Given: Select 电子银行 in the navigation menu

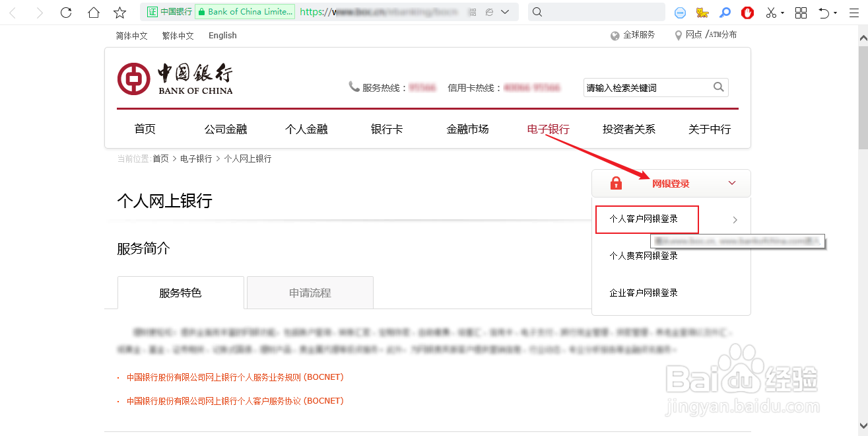Looking at the screenshot, I should (x=548, y=129).
